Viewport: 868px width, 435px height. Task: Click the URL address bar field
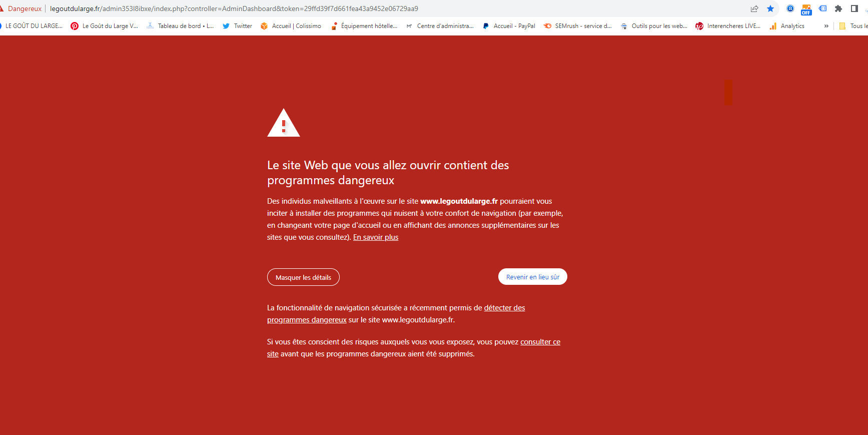click(390, 9)
